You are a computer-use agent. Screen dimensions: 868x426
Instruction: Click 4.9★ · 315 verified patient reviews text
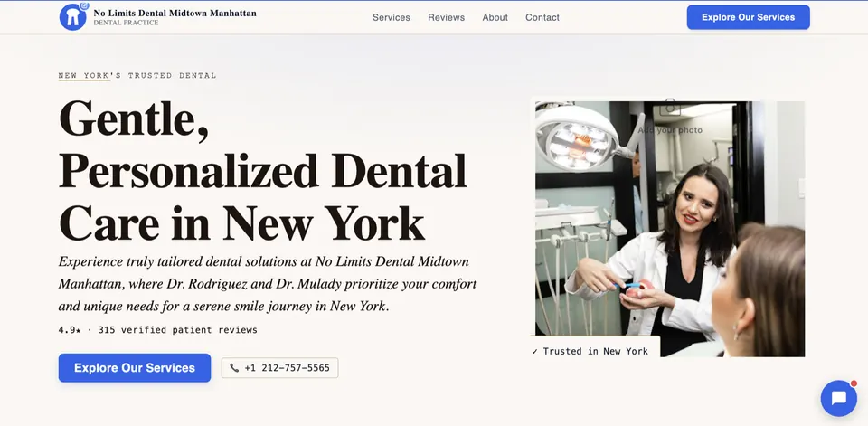157,330
